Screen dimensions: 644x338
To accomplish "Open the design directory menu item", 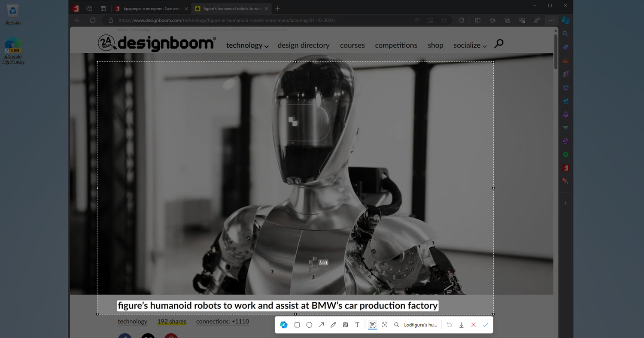I will coord(304,45).
